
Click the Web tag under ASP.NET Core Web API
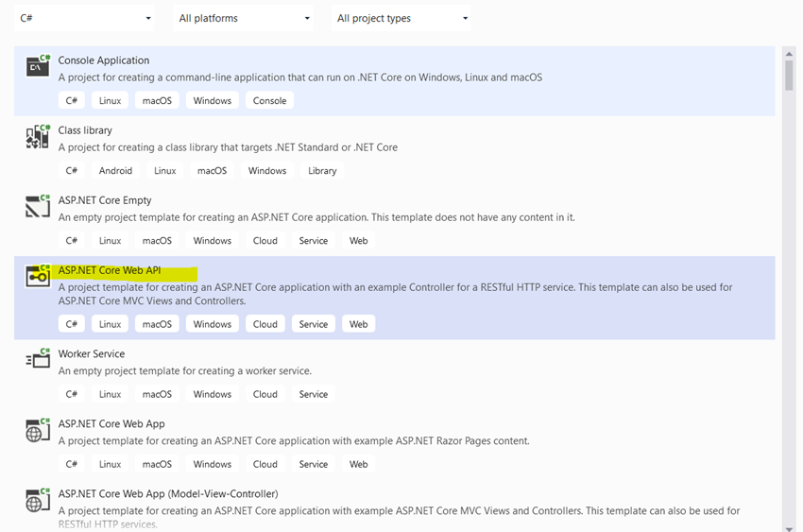358,324
